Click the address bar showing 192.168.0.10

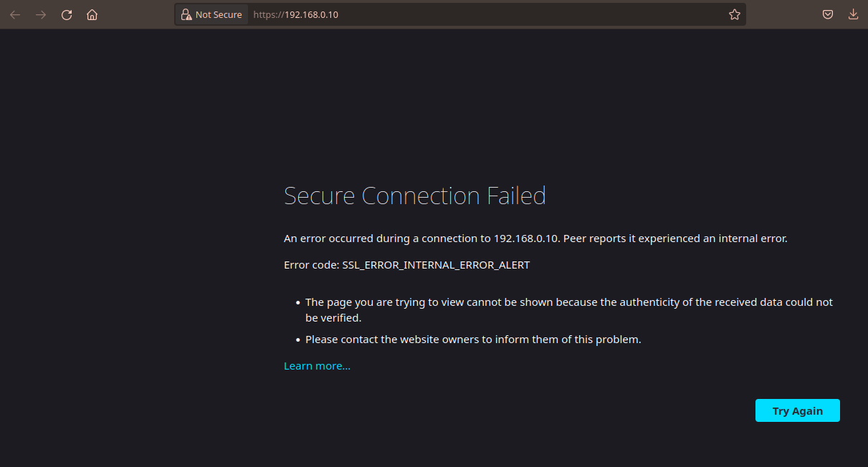point(296,14)
